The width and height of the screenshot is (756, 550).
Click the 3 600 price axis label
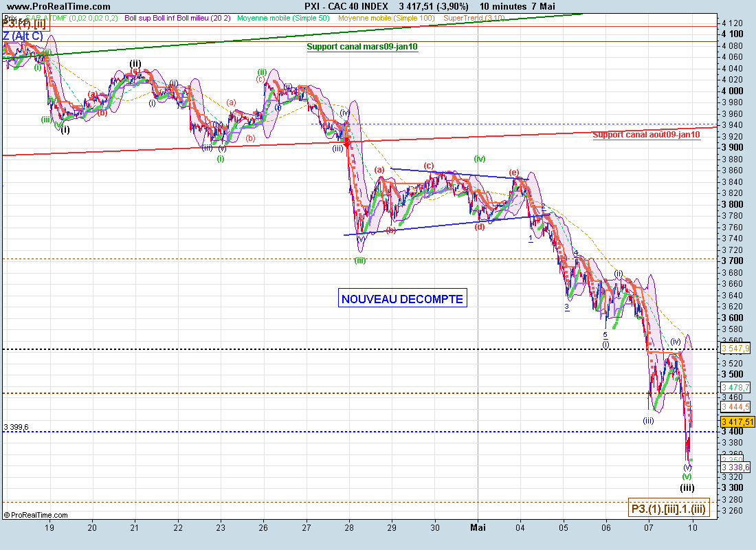733,318
